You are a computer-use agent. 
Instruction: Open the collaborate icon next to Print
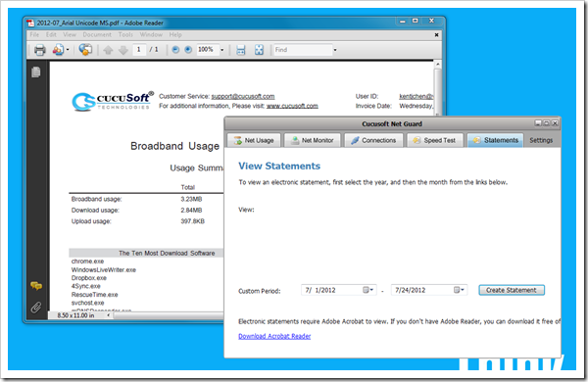(x=58, y=50)
